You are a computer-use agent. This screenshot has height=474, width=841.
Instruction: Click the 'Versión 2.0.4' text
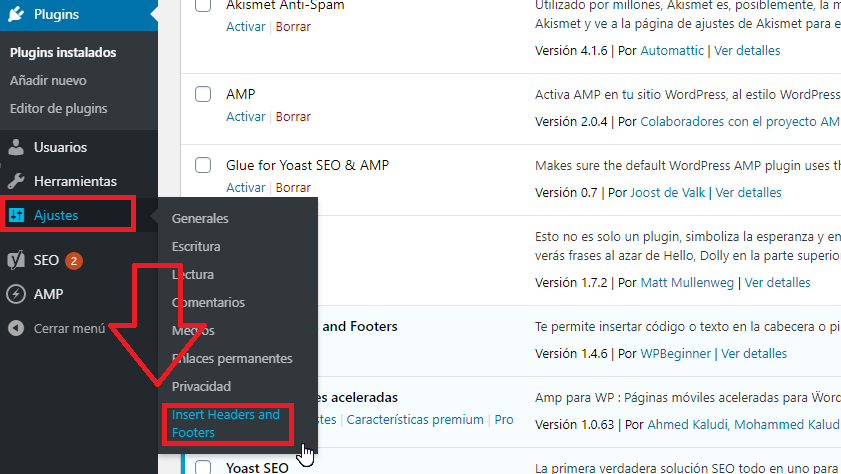571,122
